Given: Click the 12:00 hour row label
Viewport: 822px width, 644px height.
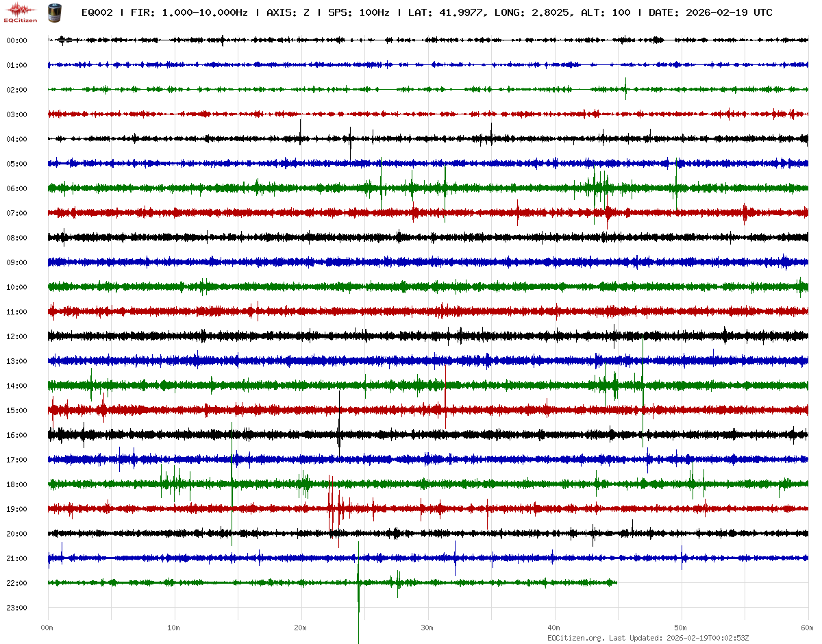Looking at the screenshot, I should tap(16, 336).
